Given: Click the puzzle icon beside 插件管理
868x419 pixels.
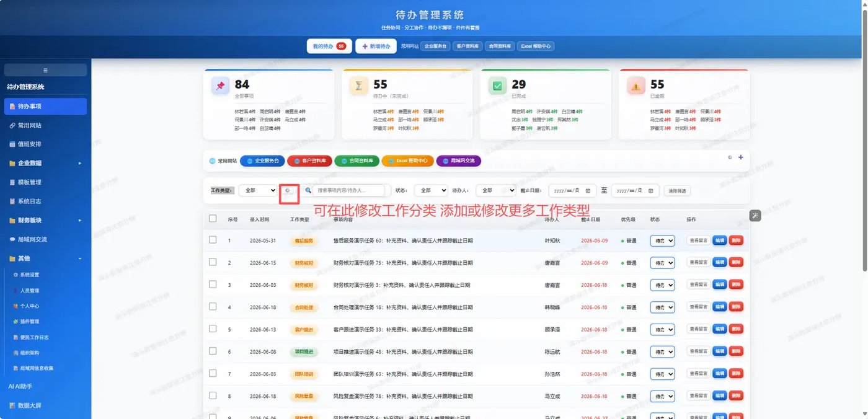Looking at the screenshot, I should tap(15, 322).
